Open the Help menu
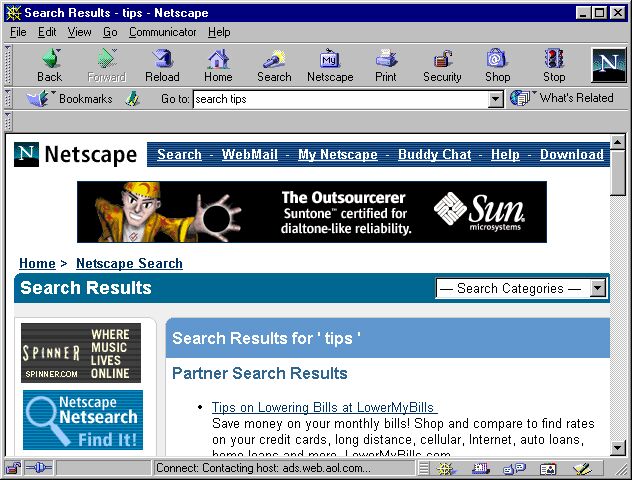This screenshot has width=632, height=480. pos(219,32)
